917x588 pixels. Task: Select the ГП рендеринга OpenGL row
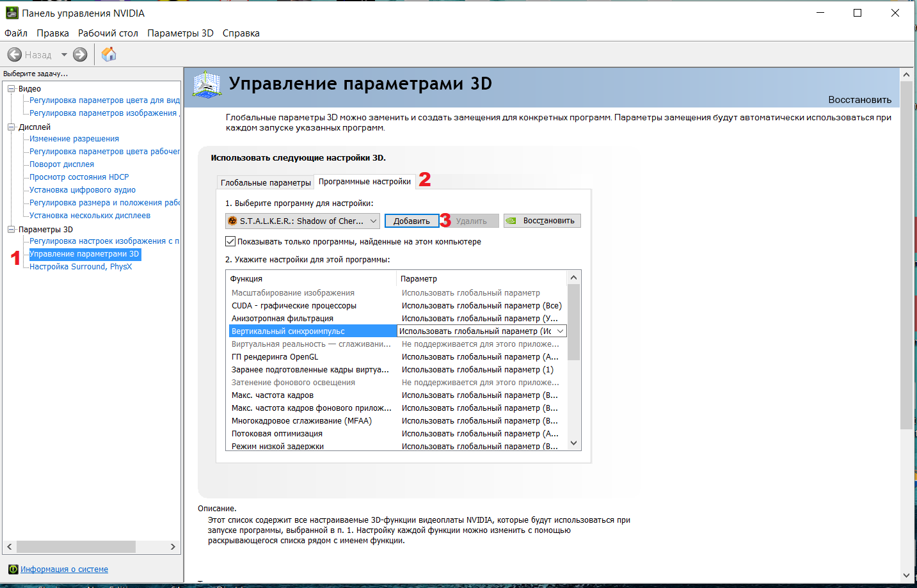click(397, 357)
